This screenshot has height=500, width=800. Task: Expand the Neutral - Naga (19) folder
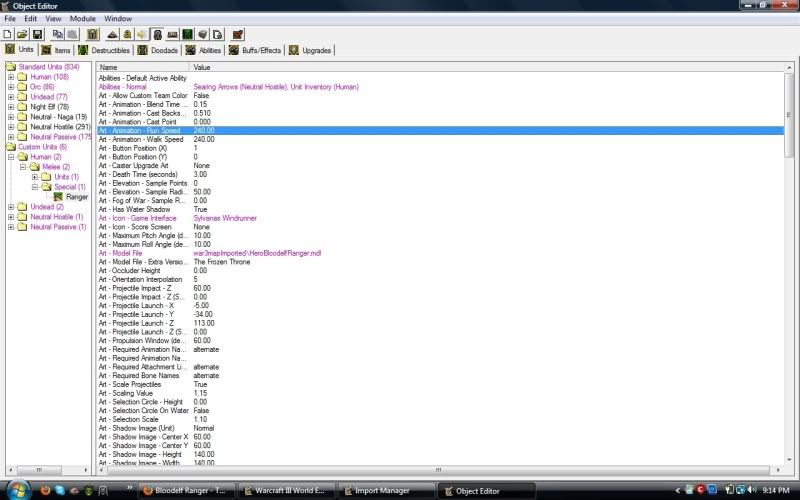[x=11, y=117]
